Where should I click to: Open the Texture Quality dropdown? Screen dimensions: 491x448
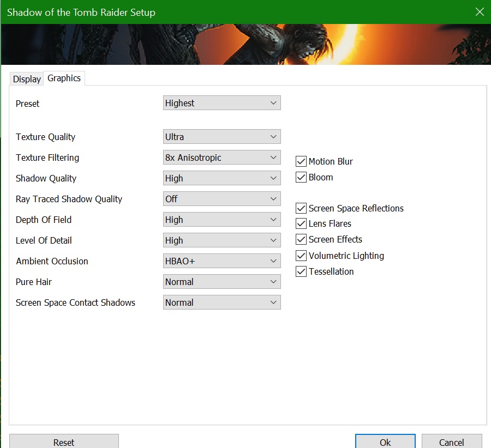pyautogui.click(x=221, y=137)
